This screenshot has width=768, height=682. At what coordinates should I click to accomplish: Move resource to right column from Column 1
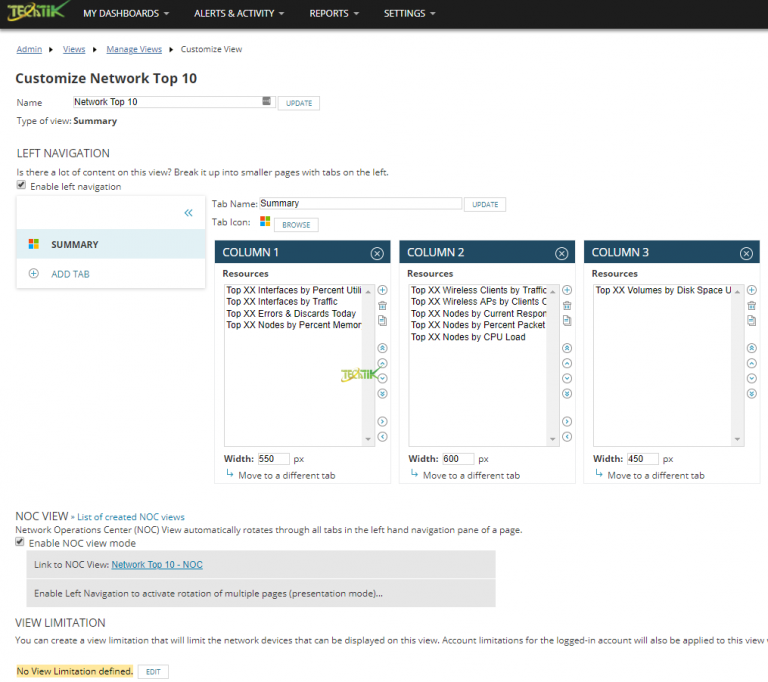pyautogui.click(x=383, y=422)
